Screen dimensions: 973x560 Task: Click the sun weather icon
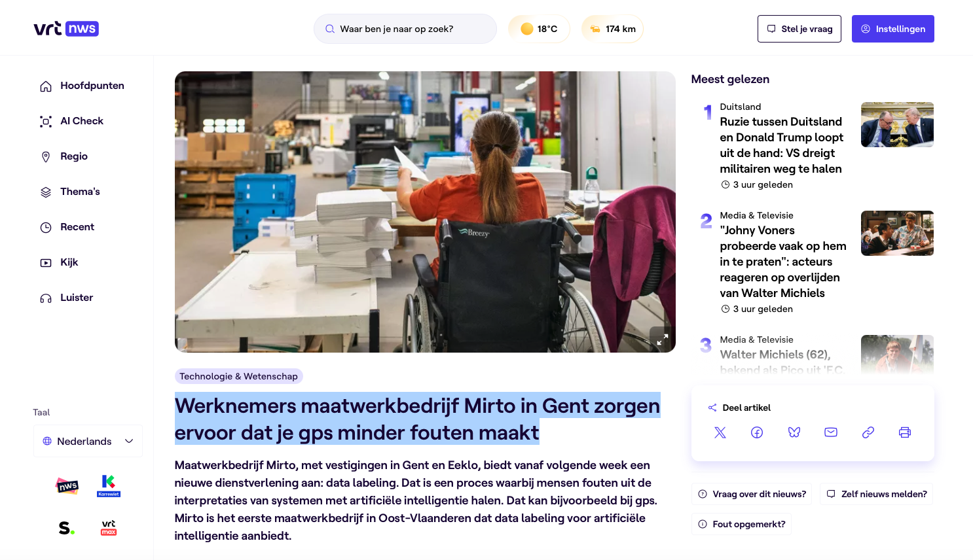pos(527,29)
